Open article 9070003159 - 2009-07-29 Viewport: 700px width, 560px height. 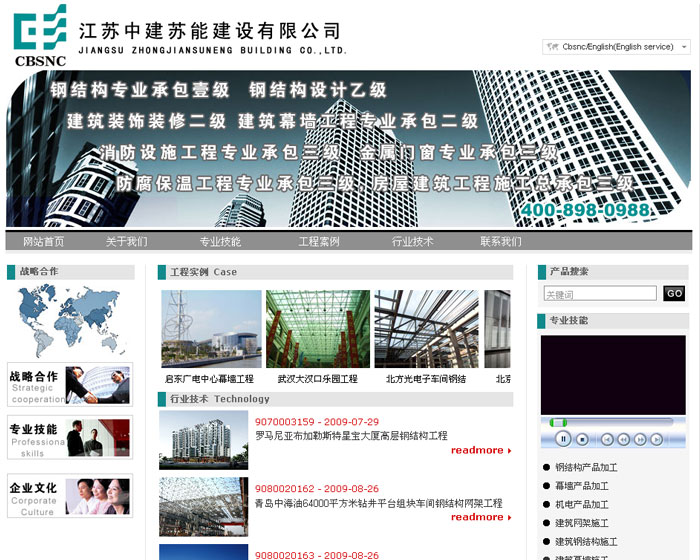click(x=317, y=422)
